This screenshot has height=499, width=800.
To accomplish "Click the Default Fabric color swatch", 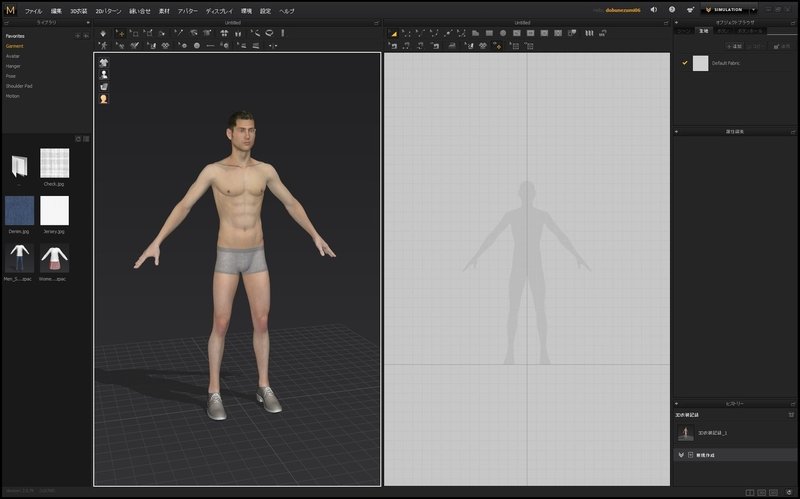I will pos(701,63).
